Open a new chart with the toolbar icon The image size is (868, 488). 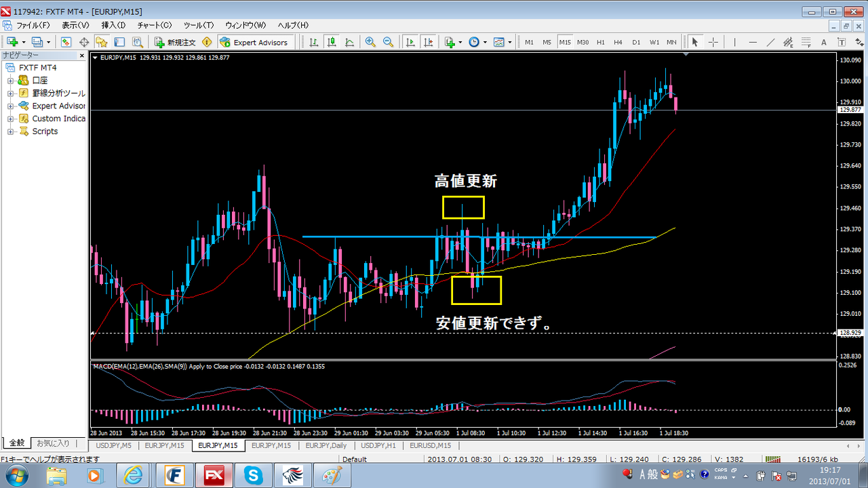12,42
